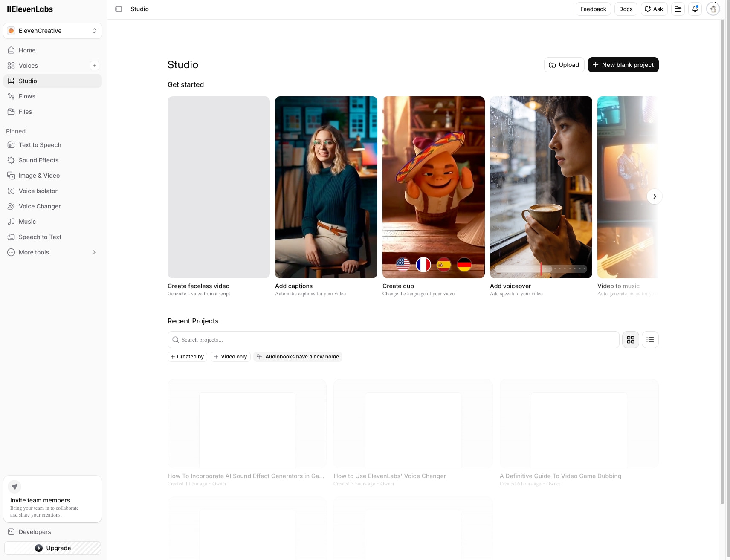The height and width of the screenshot is (560, 730).
Task: Open Invite team members card
Action: coord(52,499)
